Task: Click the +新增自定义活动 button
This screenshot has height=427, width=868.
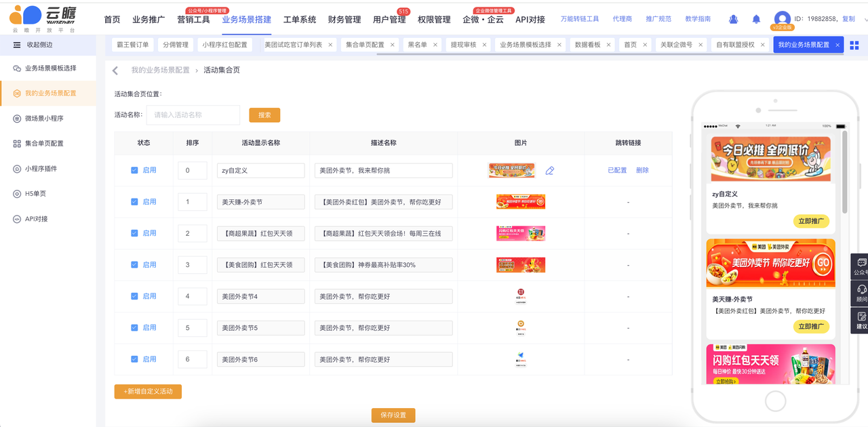Action: point(148,392)
